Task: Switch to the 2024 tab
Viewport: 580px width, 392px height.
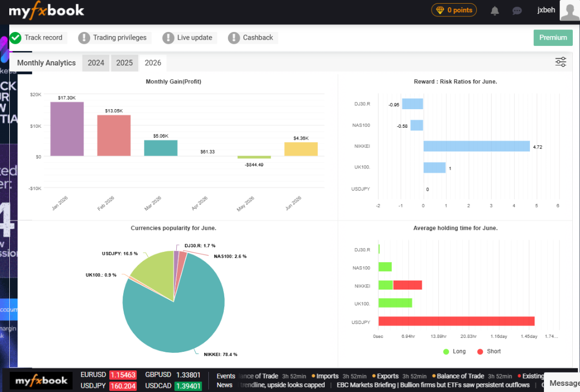Action: tap(96, 63)
